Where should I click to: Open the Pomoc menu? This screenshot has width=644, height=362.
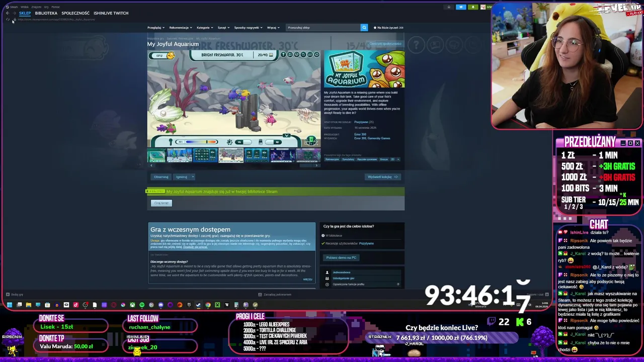[55, 7]
